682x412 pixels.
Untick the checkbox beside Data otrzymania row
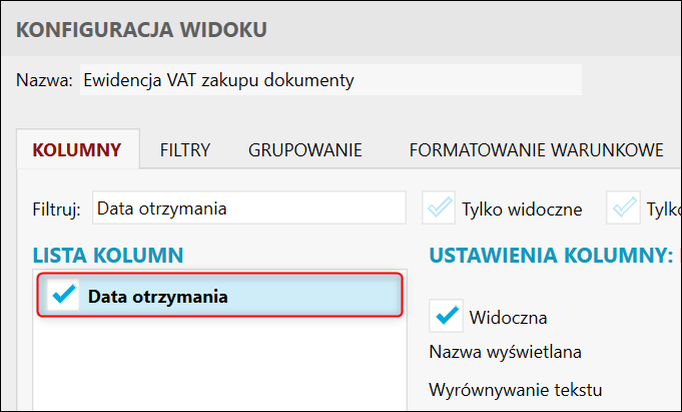click(x=63, y=296)
